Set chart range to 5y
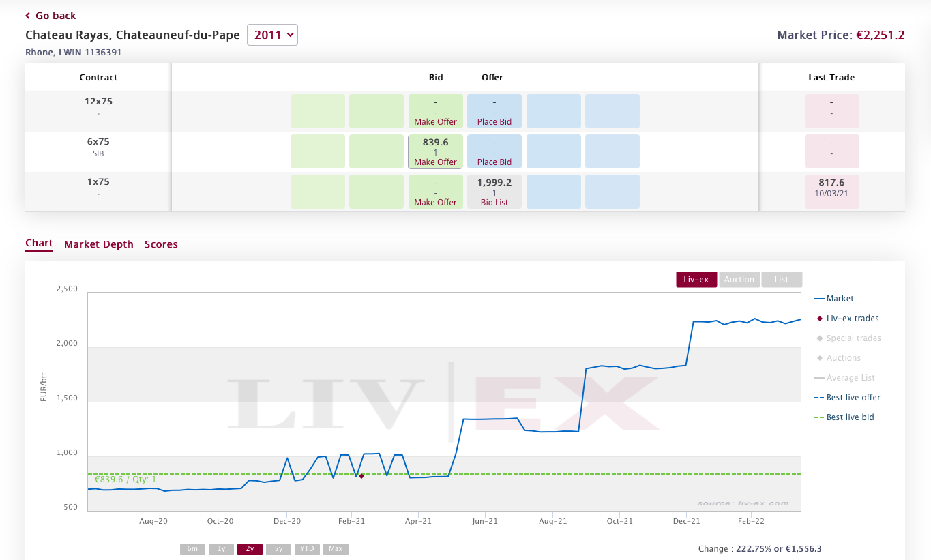Screen dimensions: 931x560 coord(278,549)
